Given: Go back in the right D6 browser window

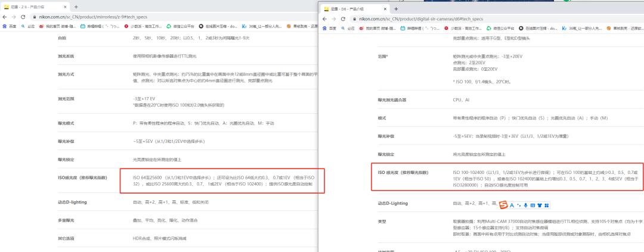Looking at the screenshot, I should pos(325,19).
